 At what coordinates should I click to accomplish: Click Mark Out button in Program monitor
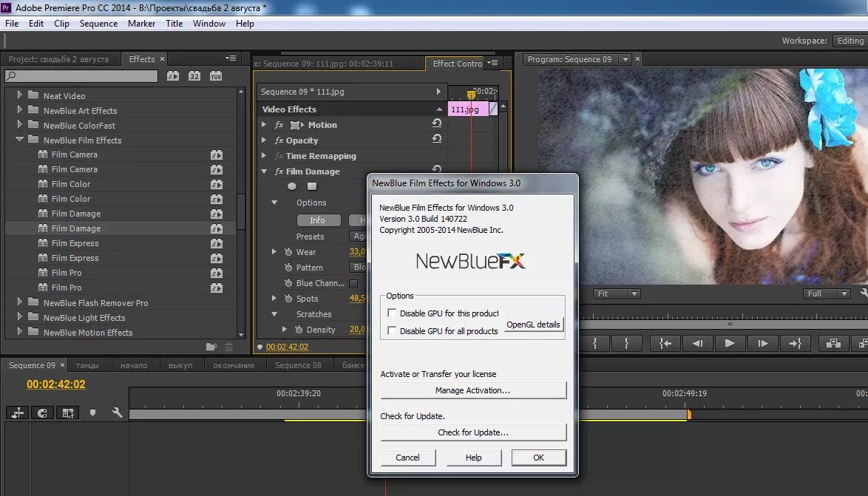pos(627,343)
